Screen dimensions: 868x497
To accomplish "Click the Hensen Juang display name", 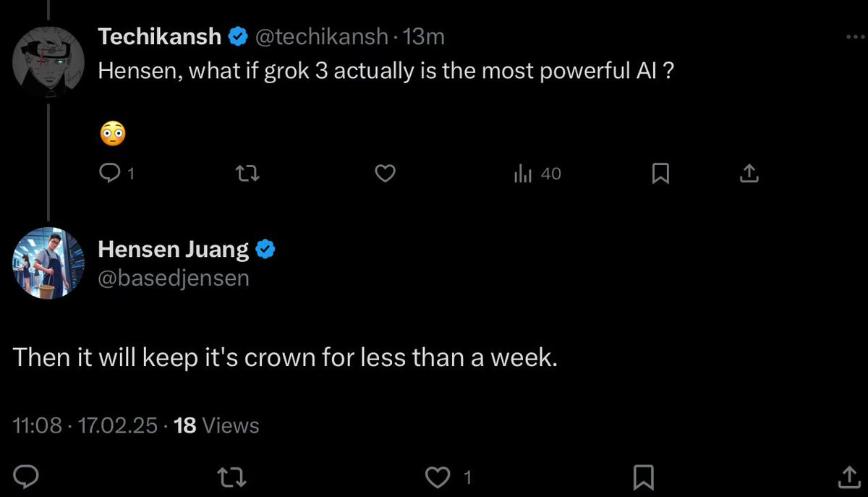I will 174,250.
